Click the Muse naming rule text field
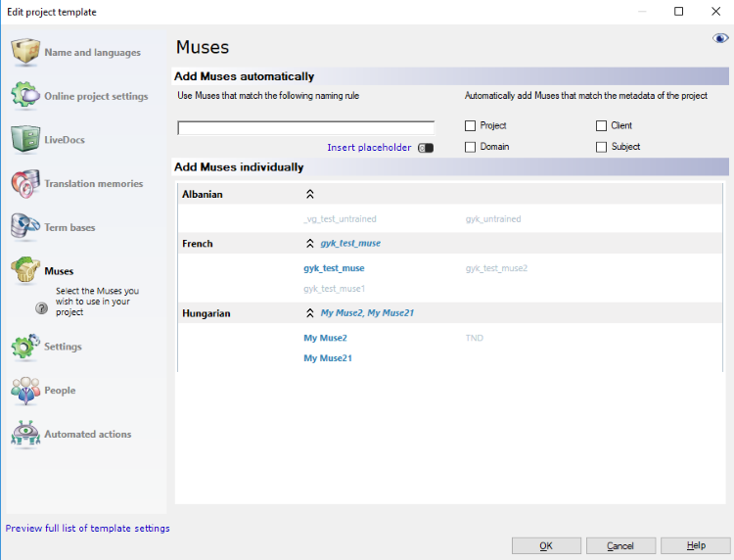 pyautogui.click(x=305, y=127)
